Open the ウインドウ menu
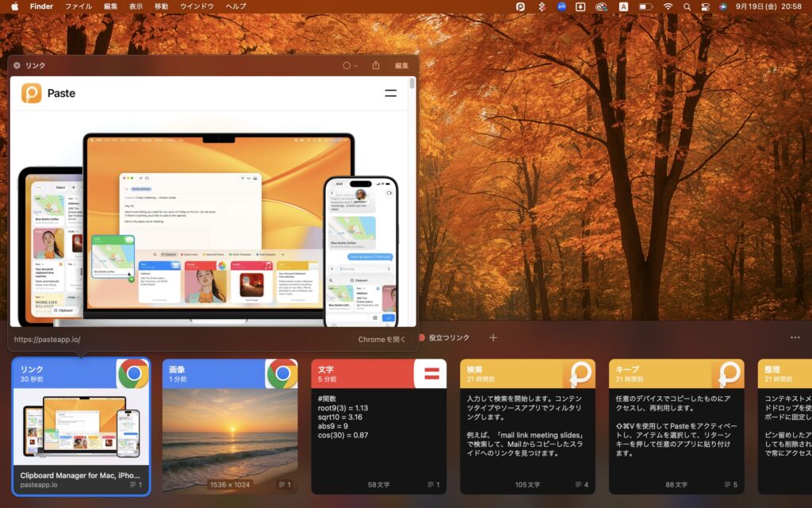 pyautogui.click(x=197, y=6)
